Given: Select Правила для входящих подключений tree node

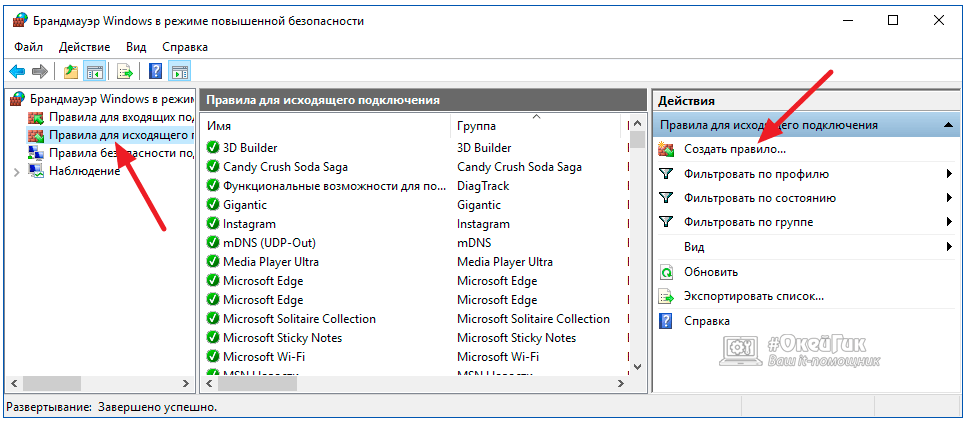Looking at the screenshot, I should coord(122,116).
